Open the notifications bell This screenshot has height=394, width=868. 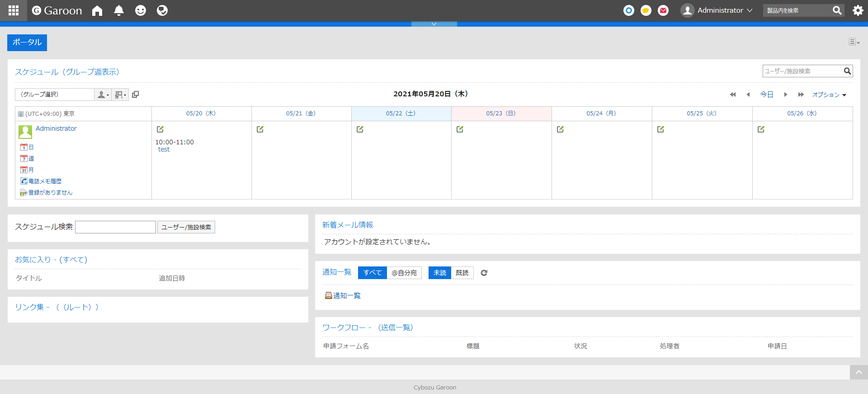pyautogui.click(x=119, y=10)
